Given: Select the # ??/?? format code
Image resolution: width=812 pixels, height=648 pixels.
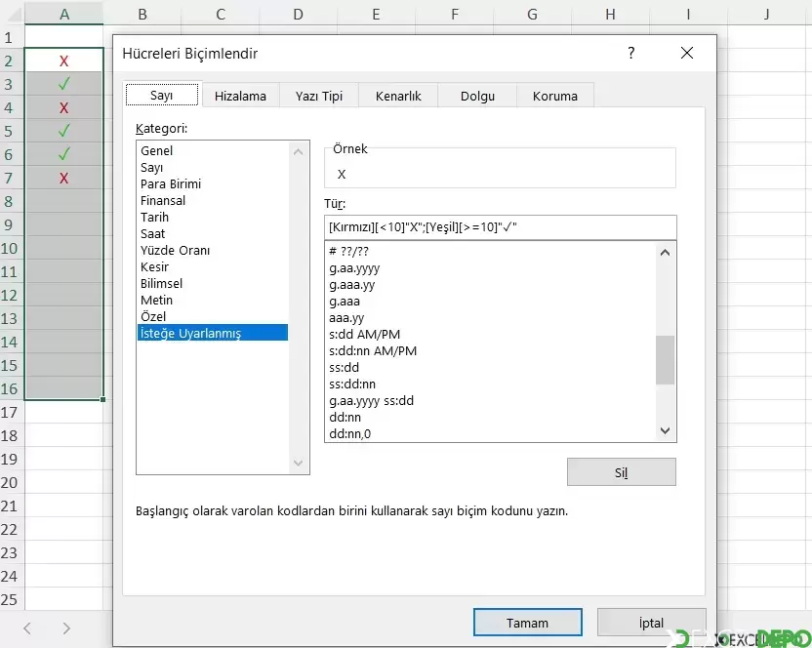Looking at the screenshot, I should 490,251.
